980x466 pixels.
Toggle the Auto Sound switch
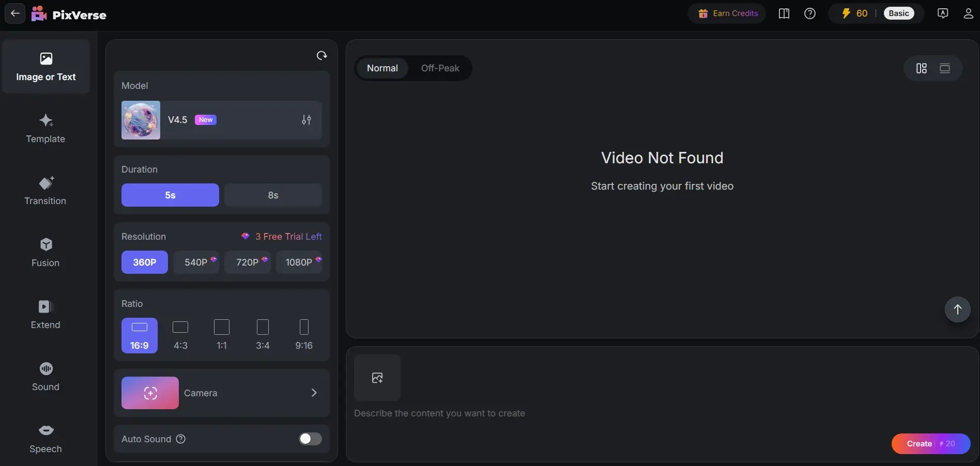click(x=310, y=439)
